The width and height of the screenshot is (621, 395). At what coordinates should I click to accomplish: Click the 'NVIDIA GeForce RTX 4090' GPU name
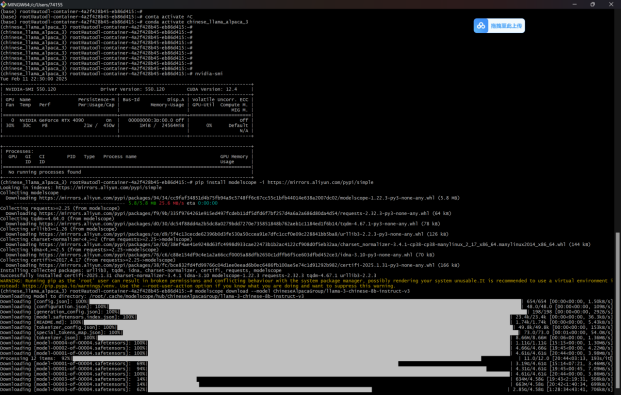(x=52, y=120)
